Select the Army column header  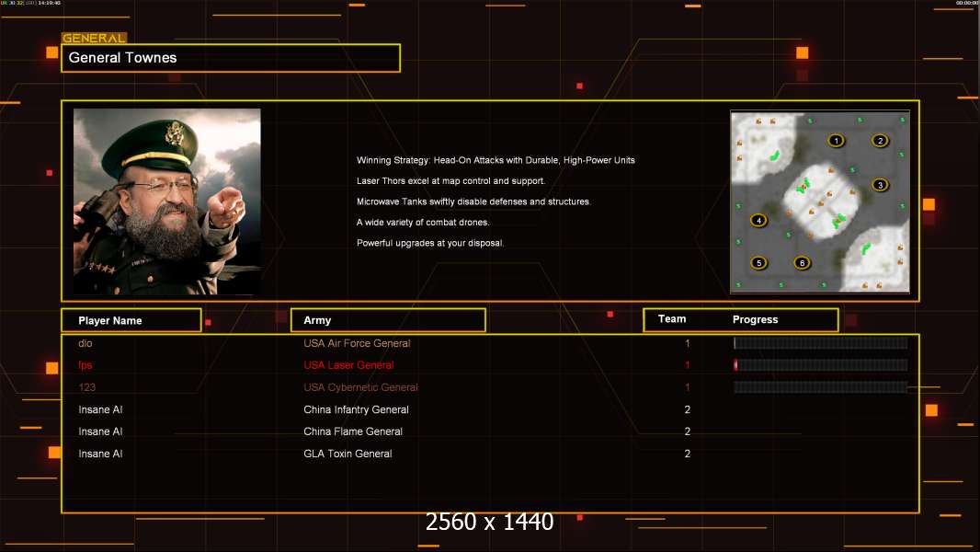click(388, 320)
